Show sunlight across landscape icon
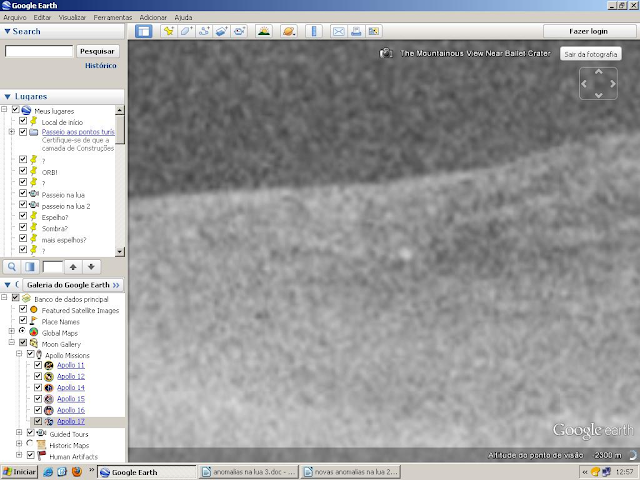 (264, 31)
